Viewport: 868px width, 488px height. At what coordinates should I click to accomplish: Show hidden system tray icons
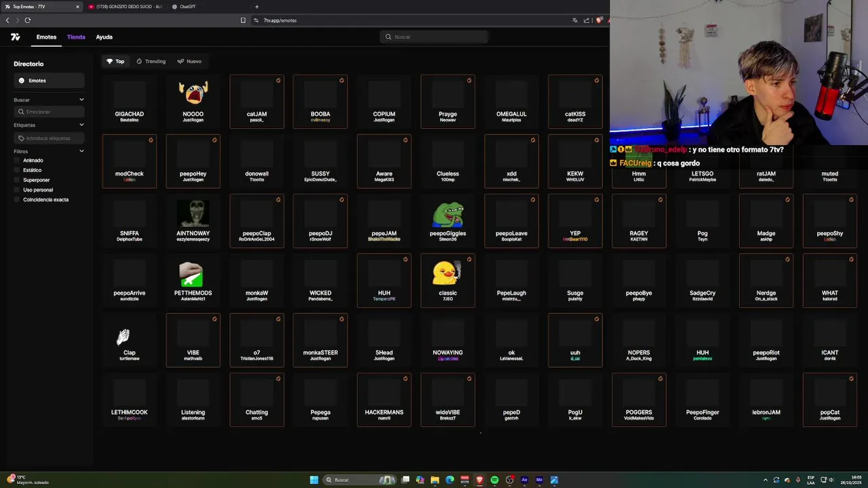point(766,480)
